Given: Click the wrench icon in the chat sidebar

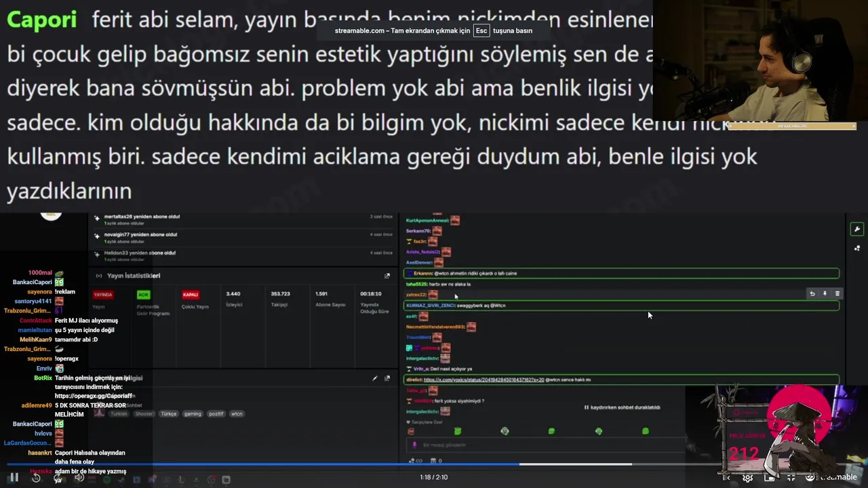Looking at the screenshot, I should 857,229.
